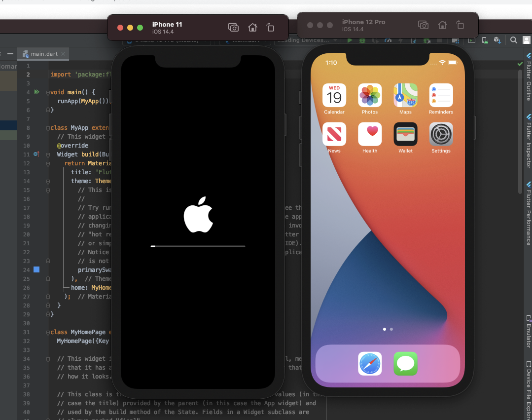Click Debug bug icon in IDE toolbar
The height and width of the screenshot is (420, 532).
tap(362, 41)
